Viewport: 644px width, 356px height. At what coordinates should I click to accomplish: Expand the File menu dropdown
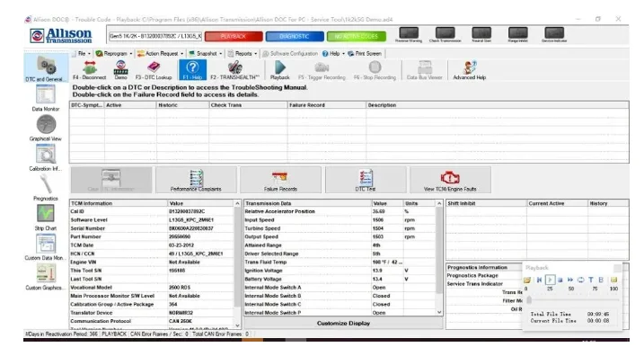[x=82, y=53]
